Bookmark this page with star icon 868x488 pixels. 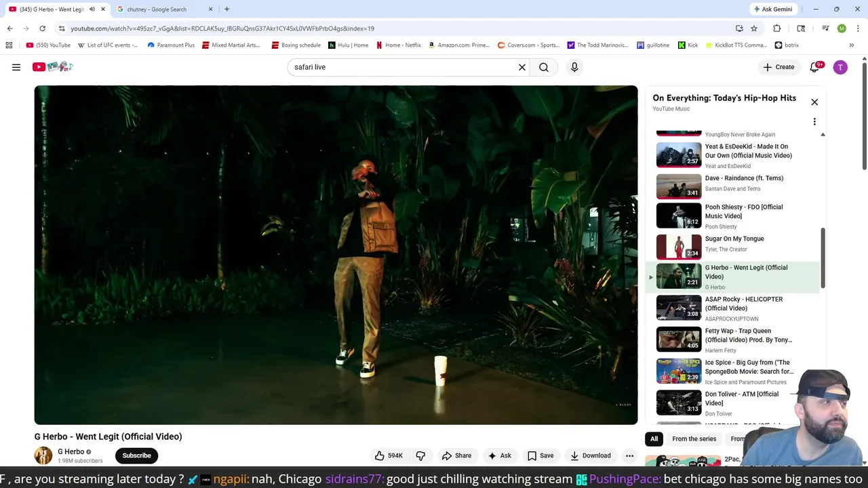pos(754,28)
